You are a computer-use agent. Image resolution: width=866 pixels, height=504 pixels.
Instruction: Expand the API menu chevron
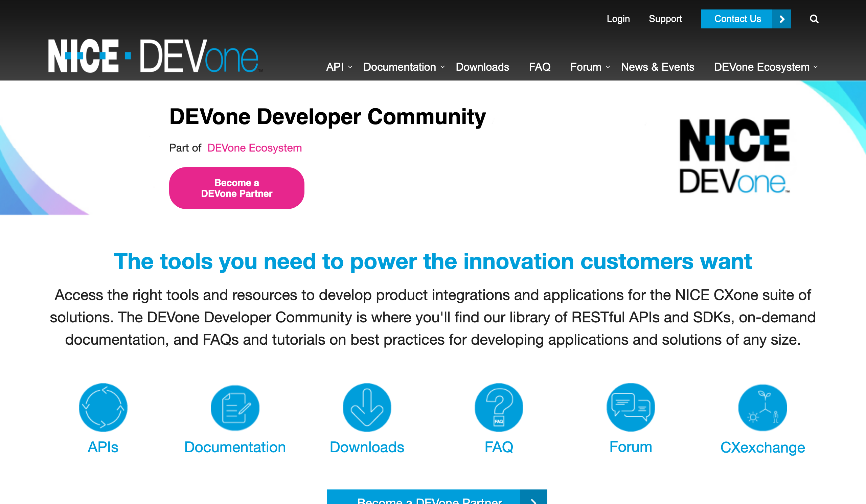350,67
